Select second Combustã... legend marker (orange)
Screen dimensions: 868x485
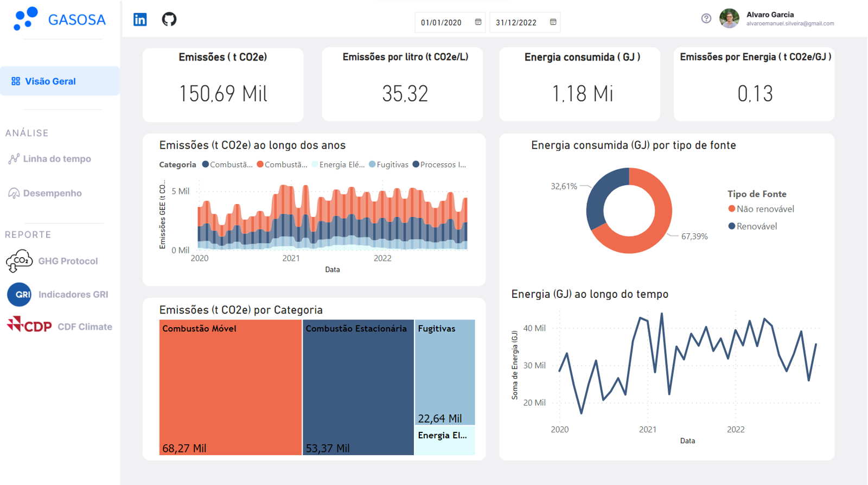[x=260, y=164]
